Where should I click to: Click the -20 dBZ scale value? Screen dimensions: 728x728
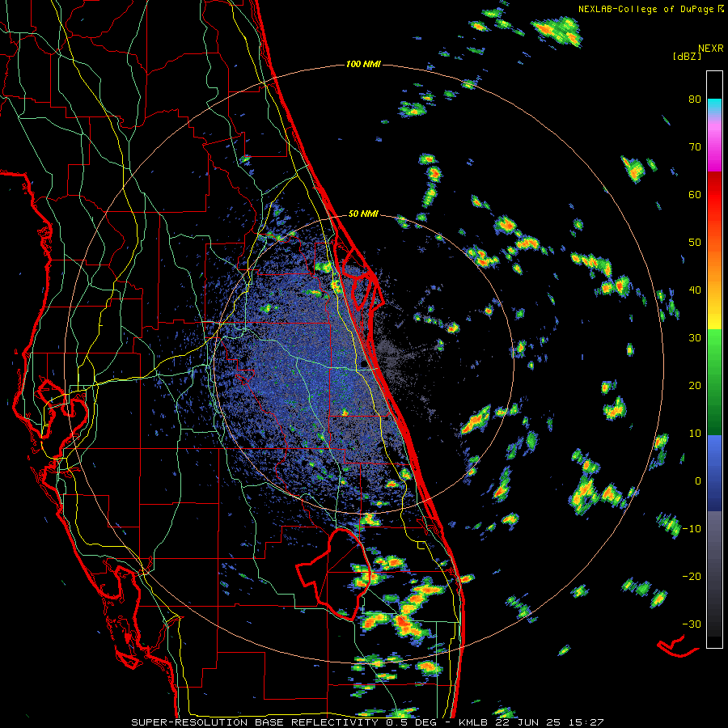point(692,577)
